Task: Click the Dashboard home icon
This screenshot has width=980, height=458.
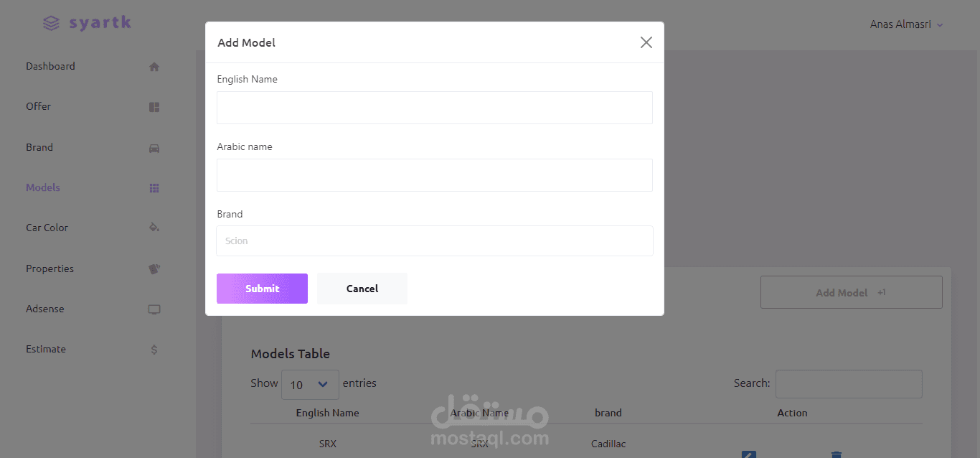Action: (x=154, y=67)
